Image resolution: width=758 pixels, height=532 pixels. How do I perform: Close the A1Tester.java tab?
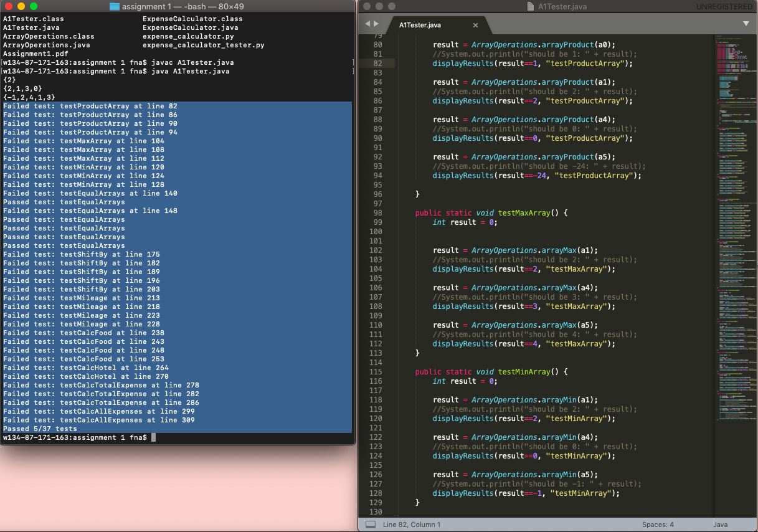click(x=476, y=26)
